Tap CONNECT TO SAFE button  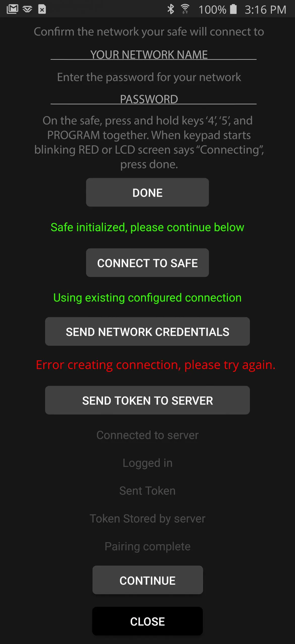pyautogui.click(x=147, y=263)
